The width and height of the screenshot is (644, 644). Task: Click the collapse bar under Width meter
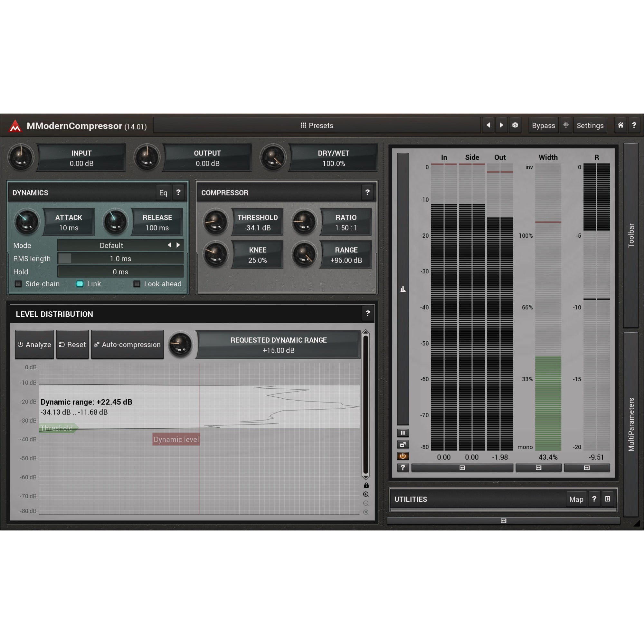pyautogui.click(x=538, y=468)
